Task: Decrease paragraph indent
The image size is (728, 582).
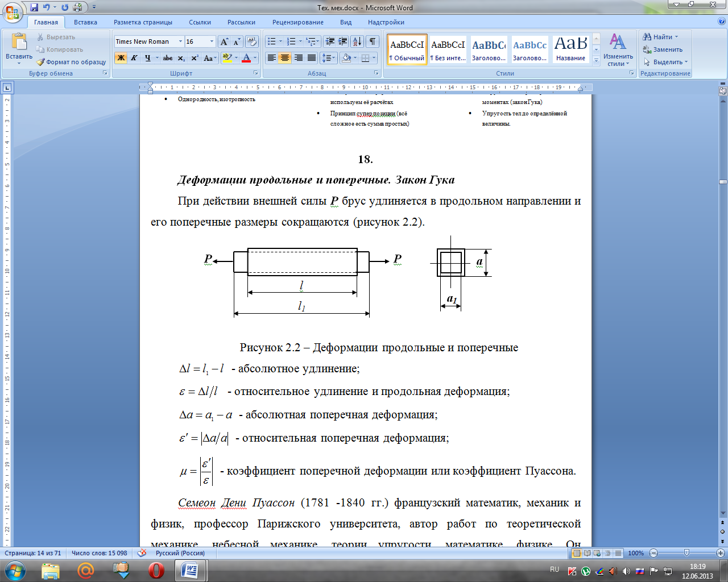Action: (329, 41)
